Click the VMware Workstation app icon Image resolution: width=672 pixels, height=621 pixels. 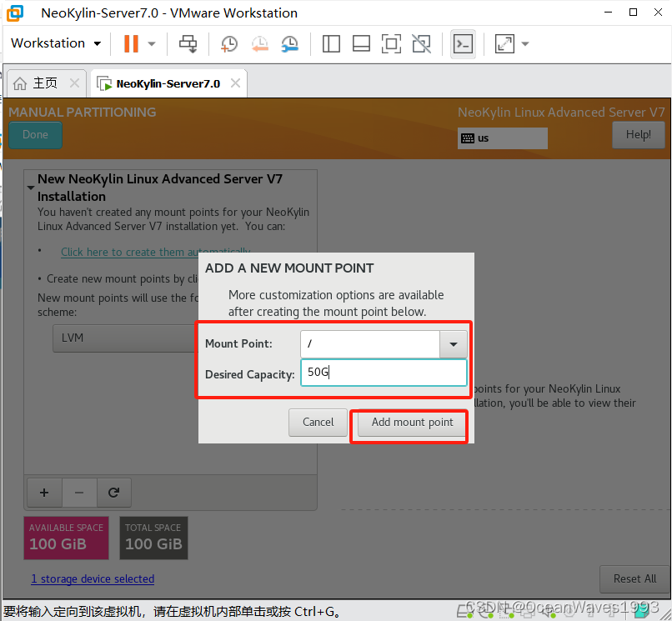pyautogui.click(x=16, y=13)
